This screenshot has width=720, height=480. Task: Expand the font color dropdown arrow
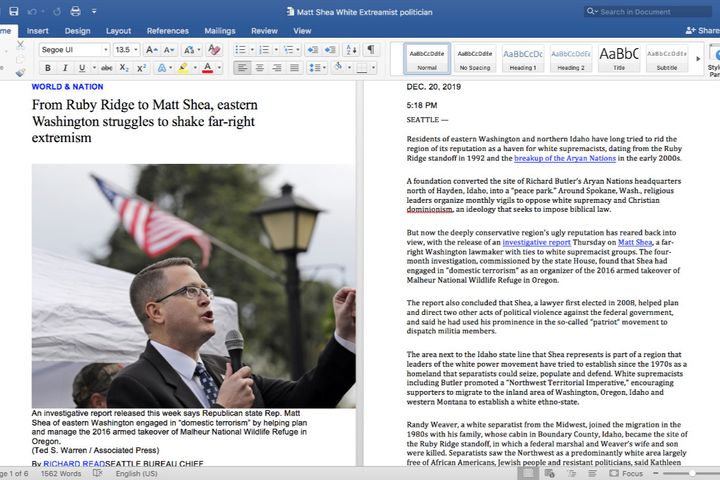(x=219, y=68)
